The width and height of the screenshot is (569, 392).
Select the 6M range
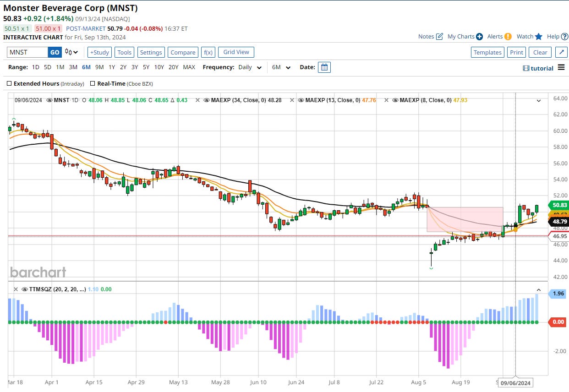point(86,67)
